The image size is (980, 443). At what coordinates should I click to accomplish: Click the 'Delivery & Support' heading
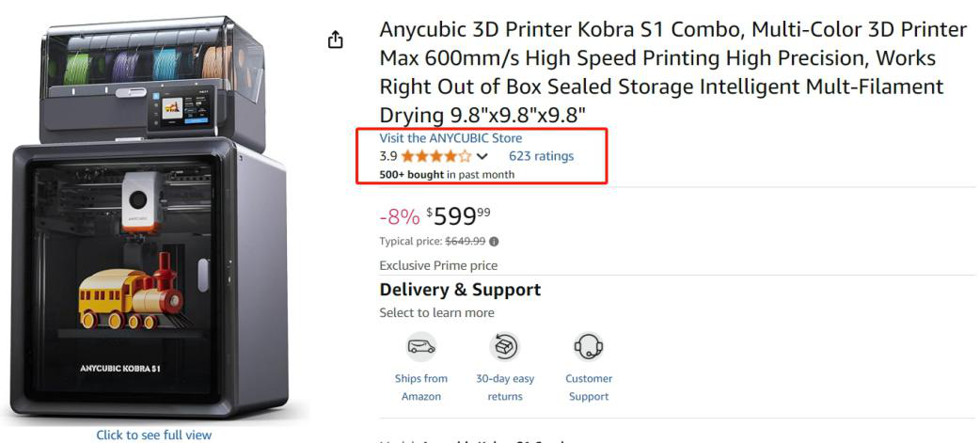460,290
